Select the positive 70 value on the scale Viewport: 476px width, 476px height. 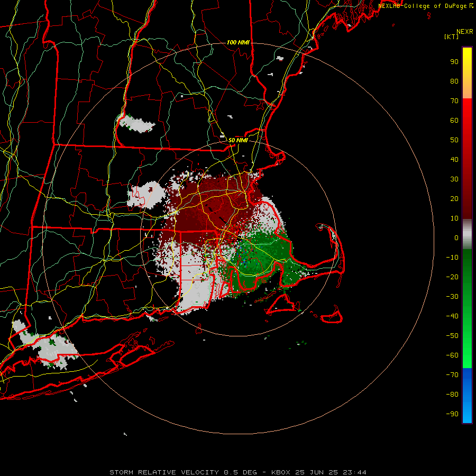tap(454, 101)
